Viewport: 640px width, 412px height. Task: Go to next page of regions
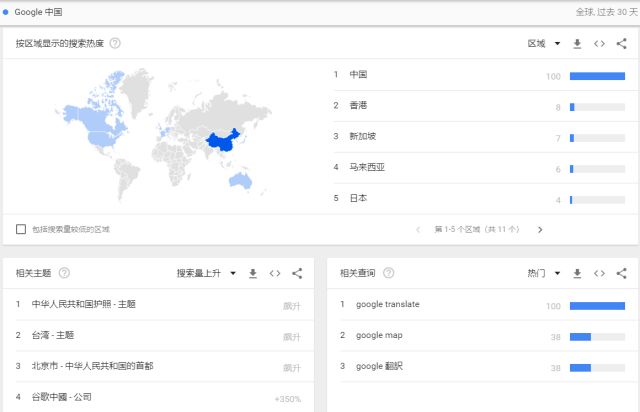(540, 229)
